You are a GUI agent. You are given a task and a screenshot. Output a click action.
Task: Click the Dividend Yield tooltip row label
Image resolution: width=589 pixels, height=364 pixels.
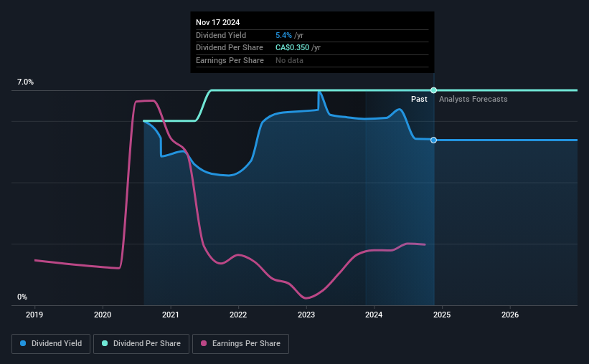pyautogui.click(x=221, y=35)
